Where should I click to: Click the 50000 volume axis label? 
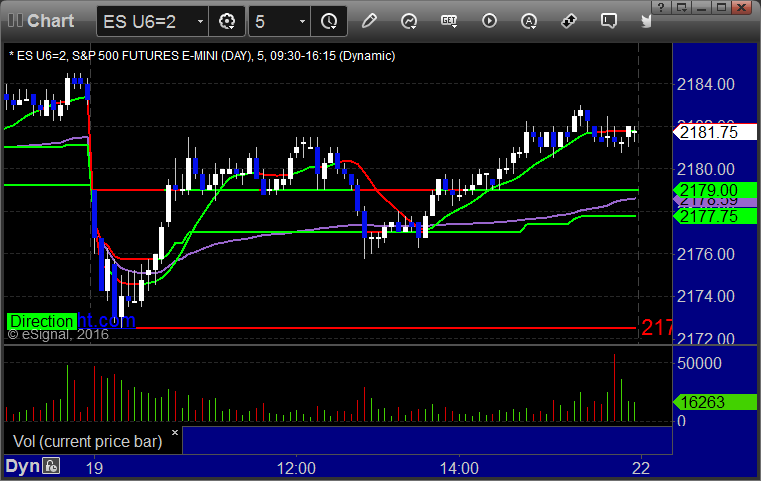pos(699,363)
